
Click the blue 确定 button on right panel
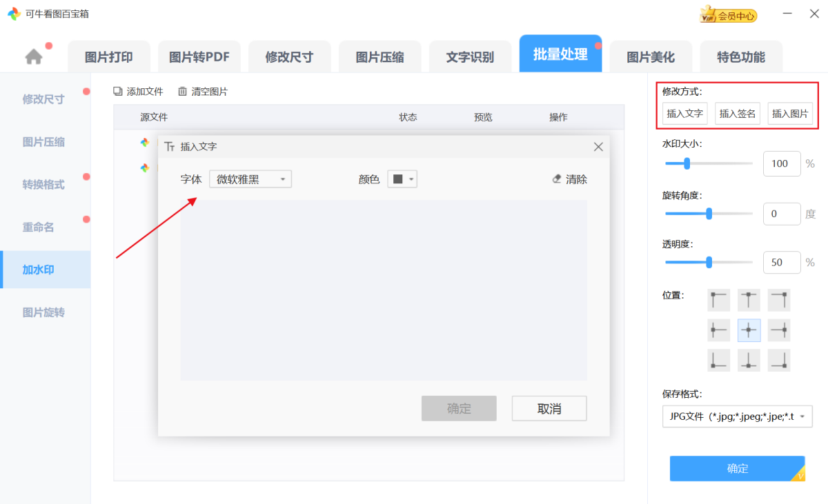click(x=737, y=468)
